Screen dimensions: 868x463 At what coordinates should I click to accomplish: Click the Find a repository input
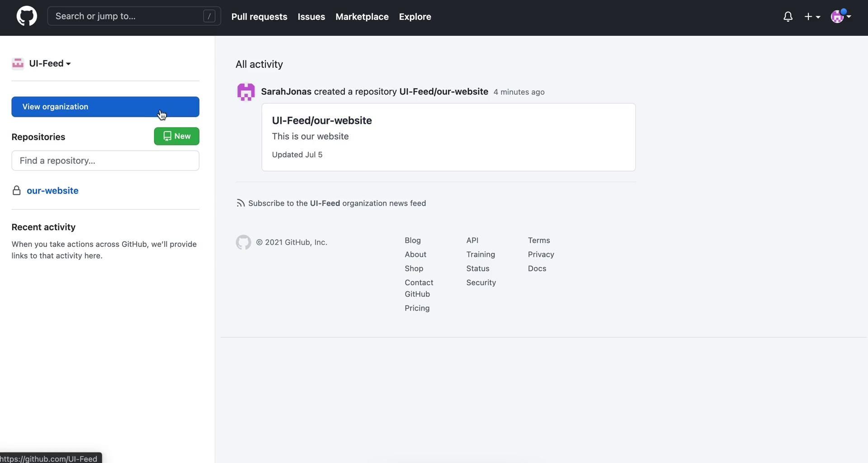(105, 161)
